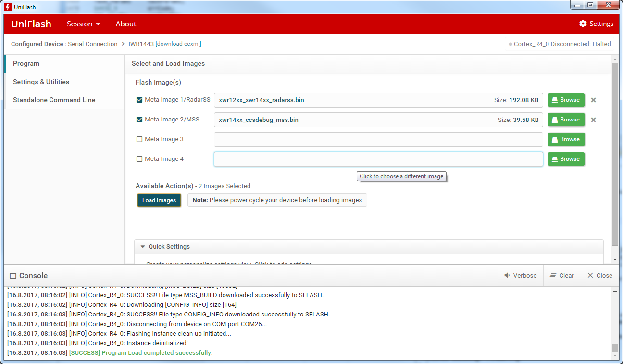Browse for Meta Image 4 file

[566, 159]
